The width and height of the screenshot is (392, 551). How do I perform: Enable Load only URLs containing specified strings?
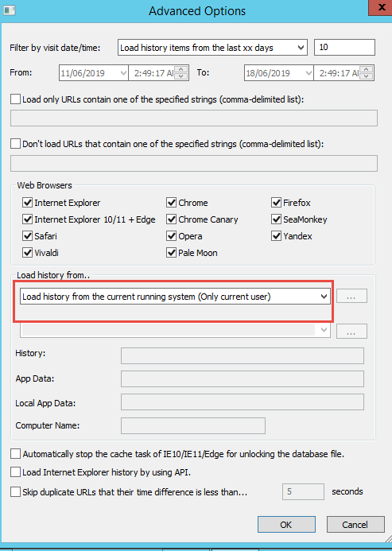[x=15, y=99]
